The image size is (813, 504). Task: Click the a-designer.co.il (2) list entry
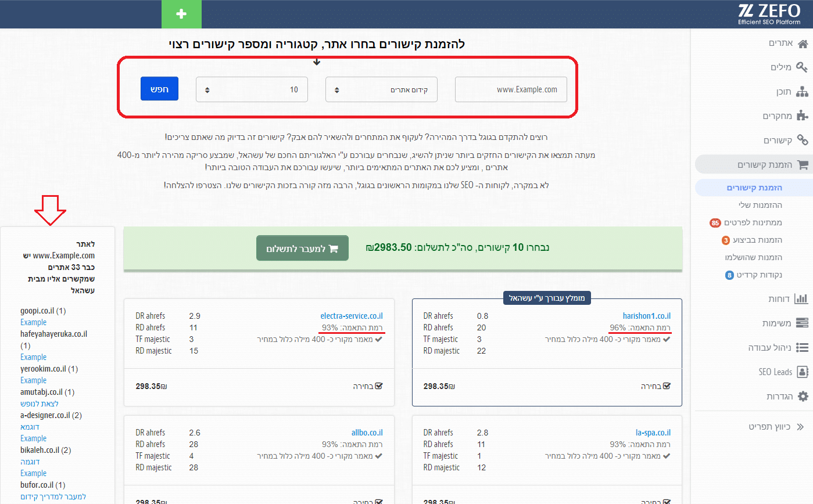51,415
